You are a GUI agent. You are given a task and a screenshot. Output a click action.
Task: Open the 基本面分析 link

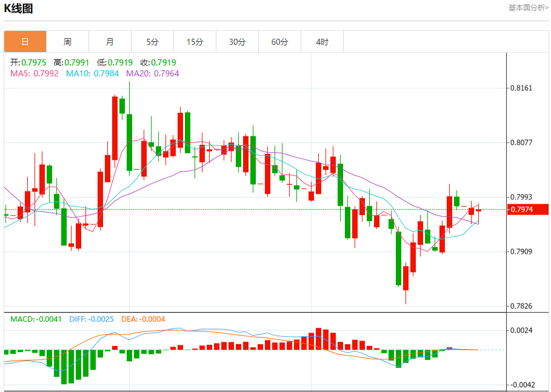tap(528, 8)
